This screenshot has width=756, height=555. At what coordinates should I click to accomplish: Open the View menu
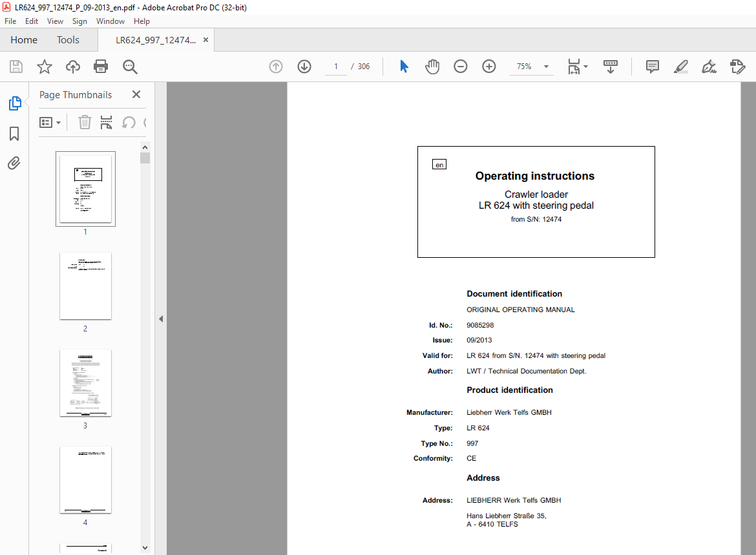(55, 21)
